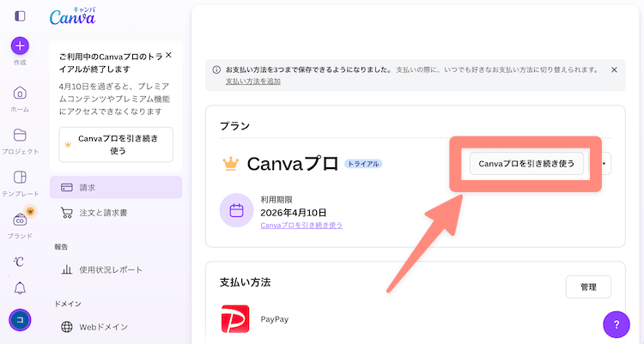Image resolution: width=644 pixels, height=344 pixels.
Task: Open Webドメイン menu item
Action: 116,327
